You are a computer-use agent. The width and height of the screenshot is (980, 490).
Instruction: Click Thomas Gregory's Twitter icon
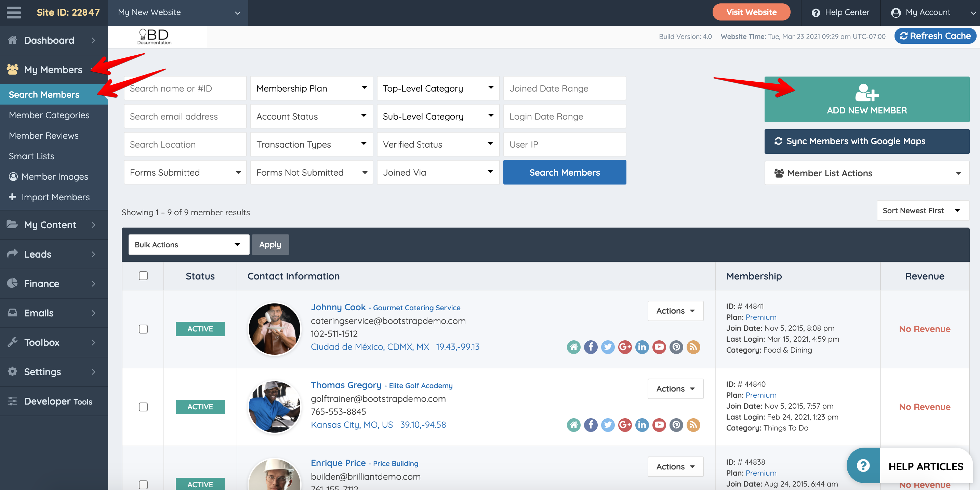608,425
